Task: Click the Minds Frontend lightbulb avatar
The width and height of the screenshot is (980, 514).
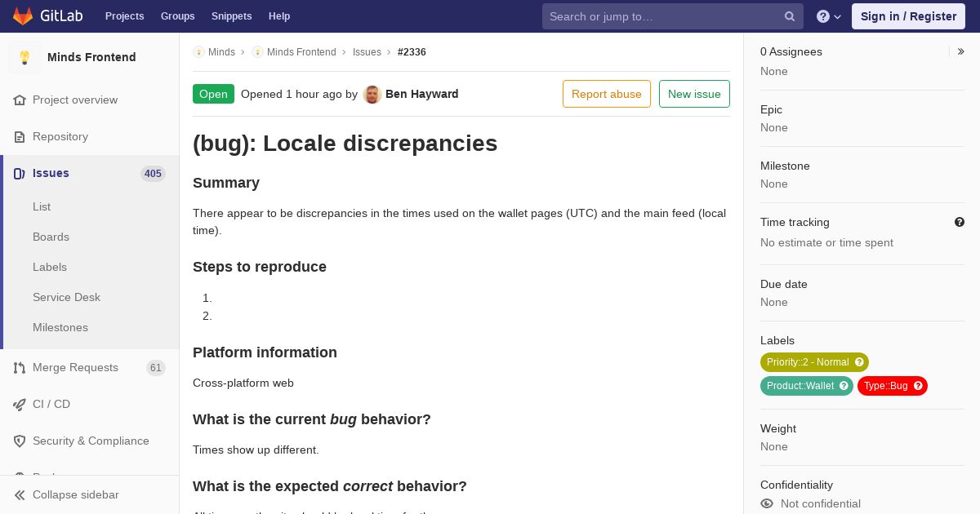Action: [x=24, y=57]
